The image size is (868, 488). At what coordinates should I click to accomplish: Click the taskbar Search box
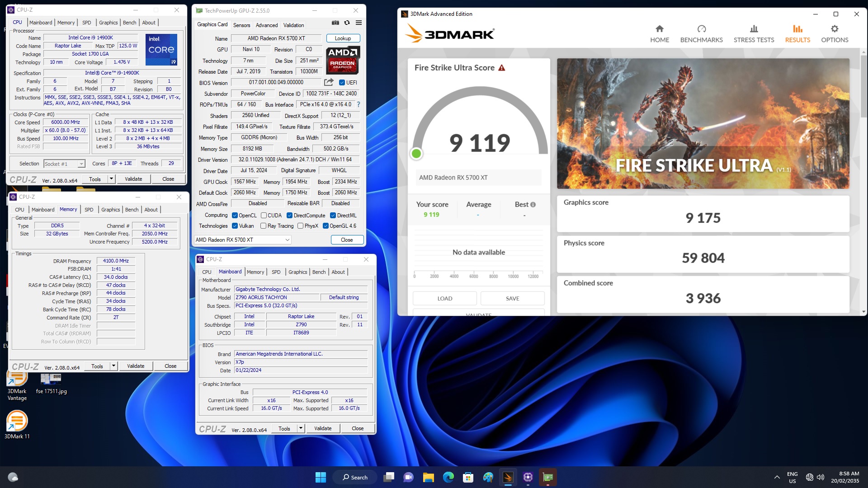coord(355,477)
